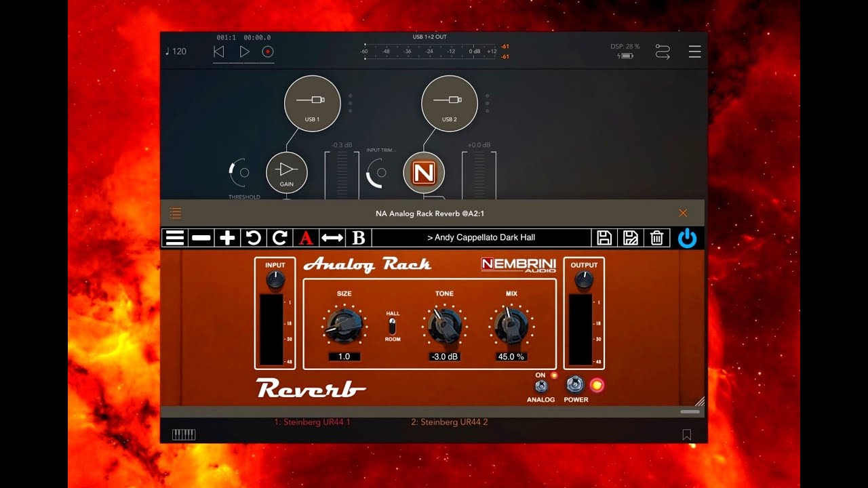Click the TONE value field -3.0 dB
The width and height of the screenshot is (868, 488).
point(445,357)
